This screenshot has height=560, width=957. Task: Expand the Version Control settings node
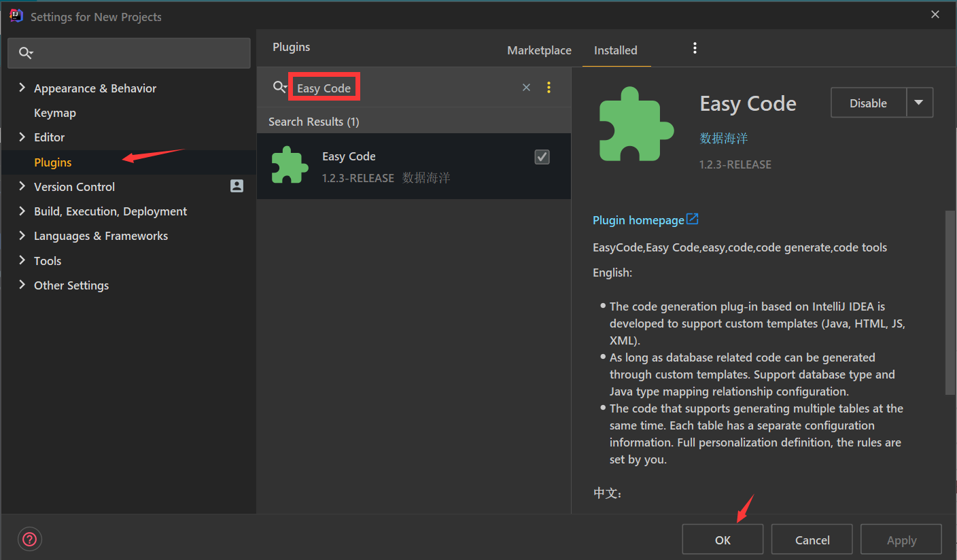click(22, 186)
